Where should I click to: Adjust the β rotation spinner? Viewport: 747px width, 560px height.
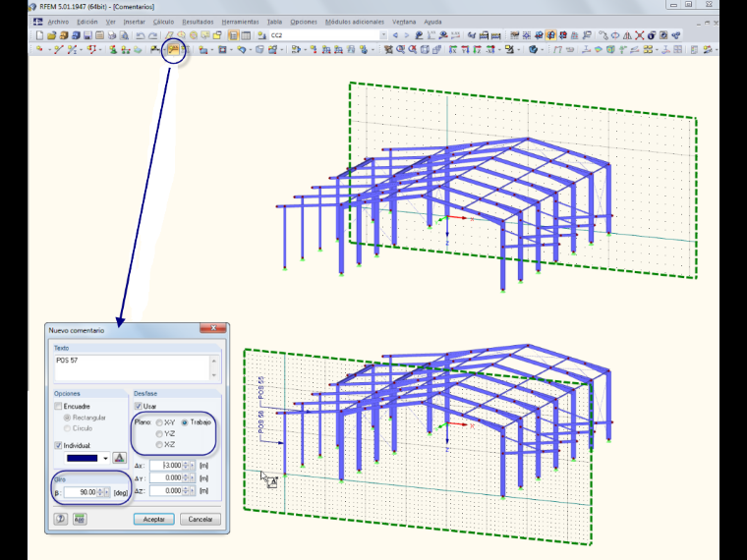click(100, 492)
